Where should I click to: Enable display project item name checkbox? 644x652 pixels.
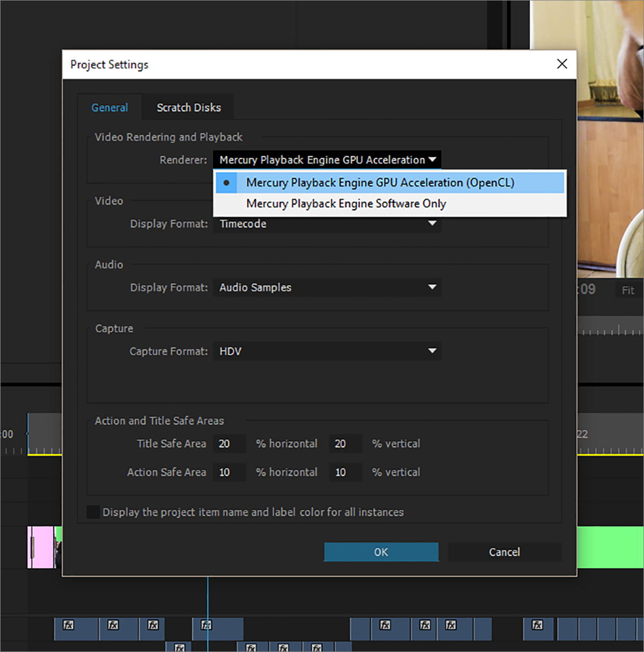(x=93, y=512)
